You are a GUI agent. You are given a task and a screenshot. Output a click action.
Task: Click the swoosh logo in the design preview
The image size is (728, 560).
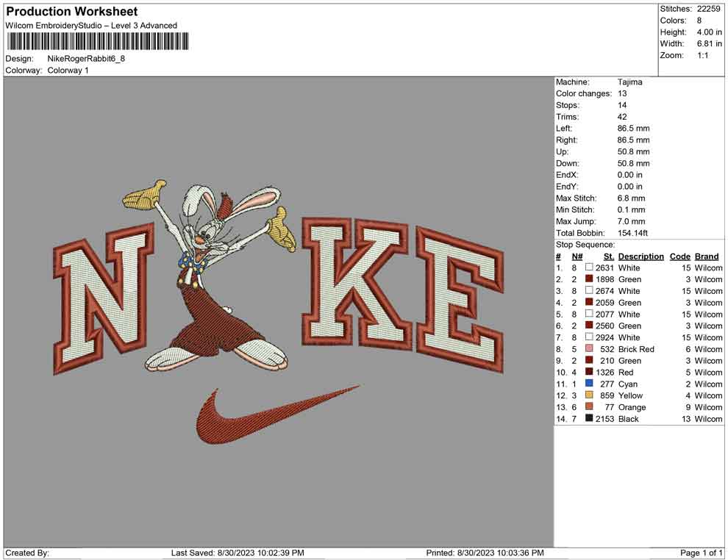278,414
